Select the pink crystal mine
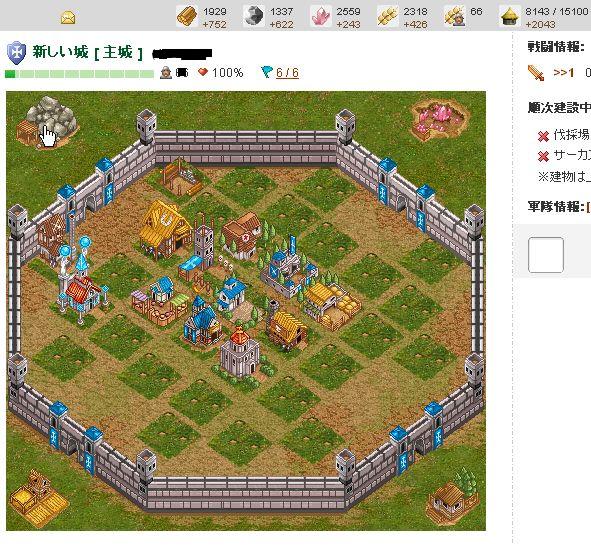Screen dimensions: 591x545 (x=440, y=119)
